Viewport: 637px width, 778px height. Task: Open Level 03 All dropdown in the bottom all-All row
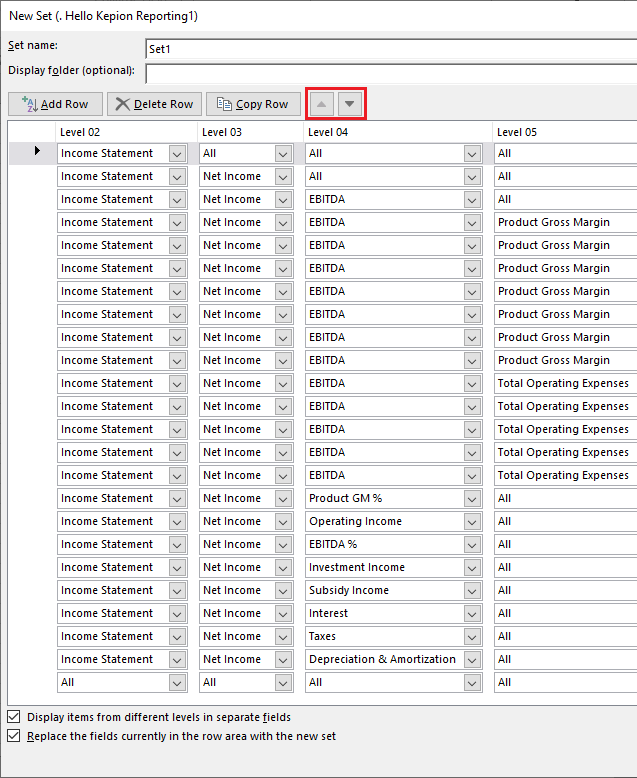[283, 683]
